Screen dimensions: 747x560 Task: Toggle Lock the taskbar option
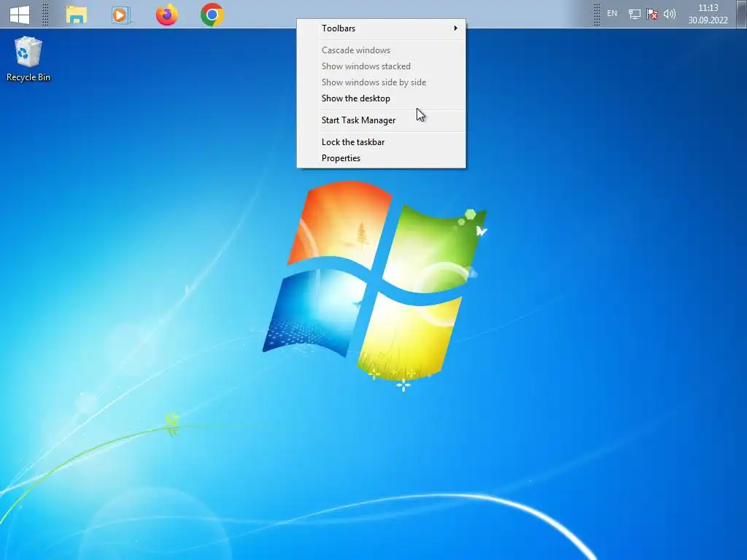[x=381, y=142]
